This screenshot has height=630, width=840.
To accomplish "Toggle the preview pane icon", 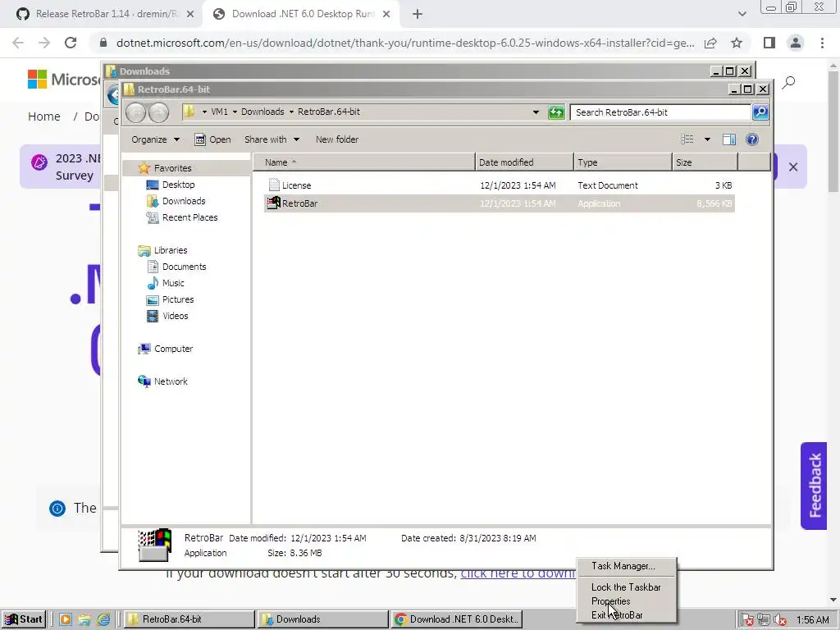I will (x=729, y=139).
